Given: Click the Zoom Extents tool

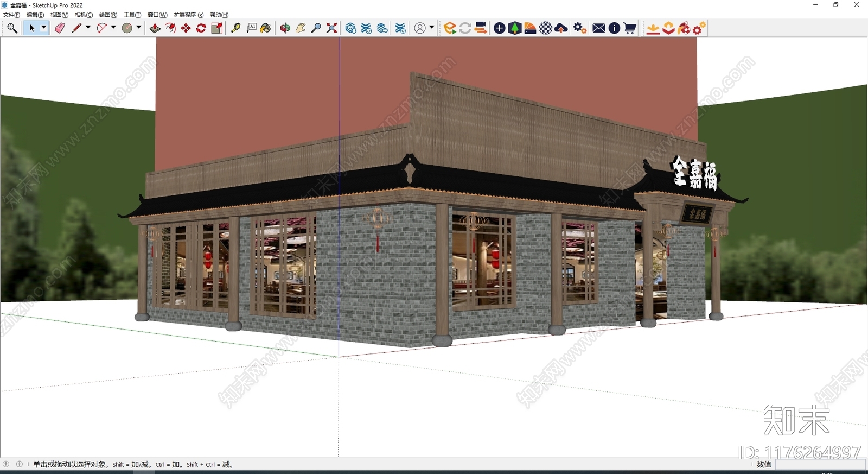Looking at the screenshot, I should pos(331,28).
